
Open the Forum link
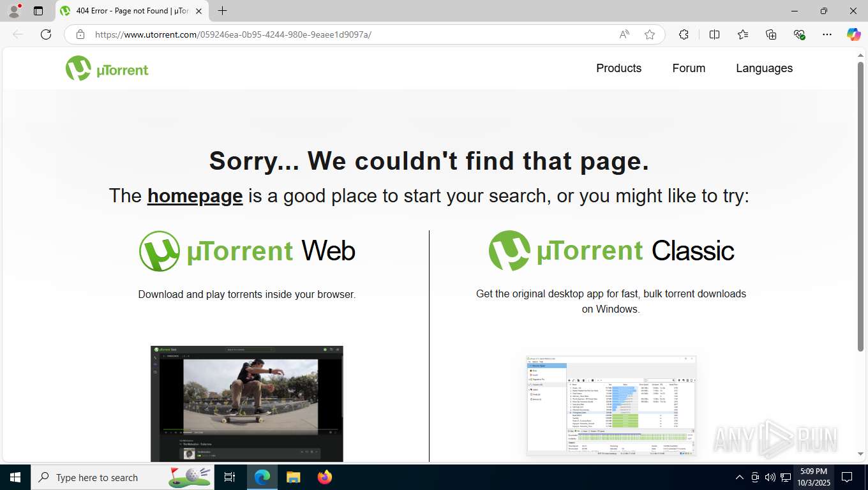tap(689, 68)
